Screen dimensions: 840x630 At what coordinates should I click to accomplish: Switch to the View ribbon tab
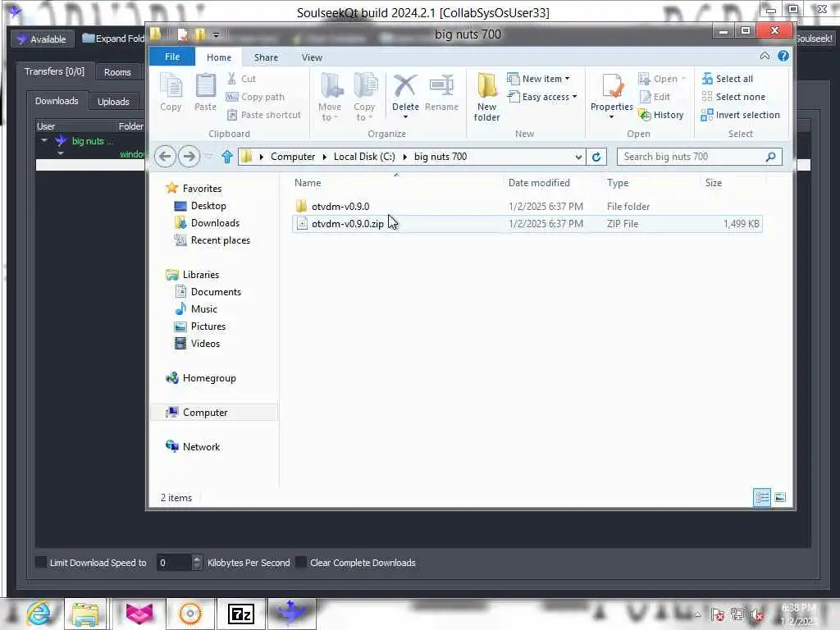(x=312, y=57)
